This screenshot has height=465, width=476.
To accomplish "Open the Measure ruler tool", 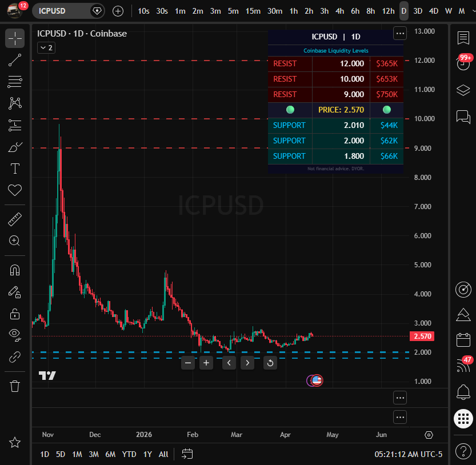I will point(15,219).
